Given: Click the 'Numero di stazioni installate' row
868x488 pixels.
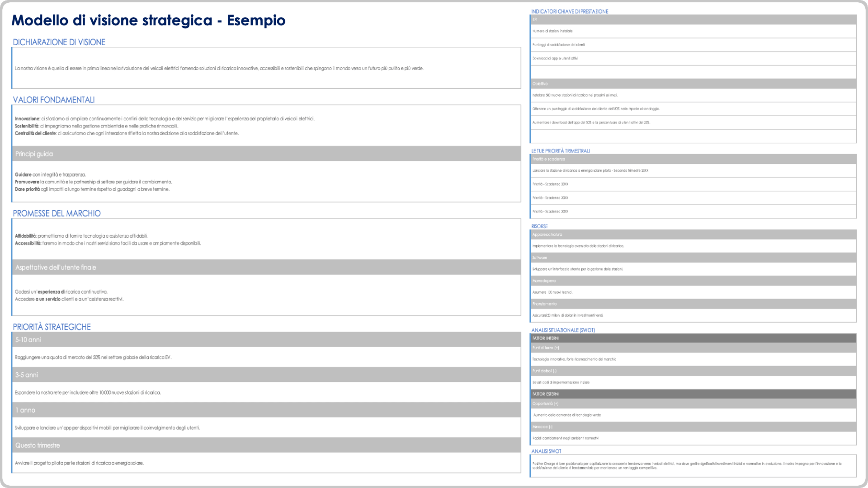Looking at the screenshot, I should (x=693, y=31).
